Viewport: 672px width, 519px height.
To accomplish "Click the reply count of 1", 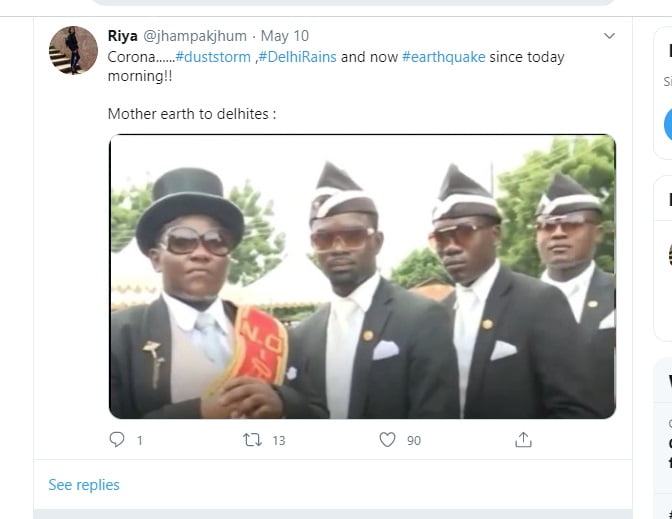I will [x=140, y=441].
